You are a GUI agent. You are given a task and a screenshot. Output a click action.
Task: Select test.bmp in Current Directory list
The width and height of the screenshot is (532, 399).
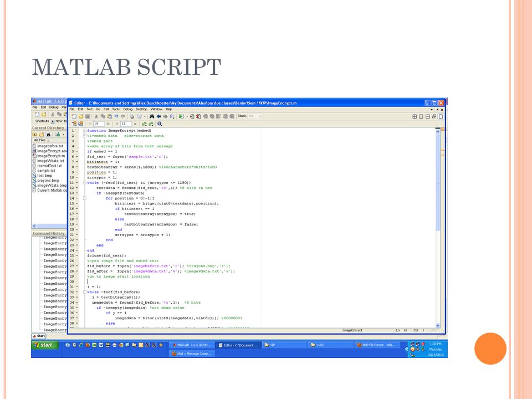click(x=44, y=176)
